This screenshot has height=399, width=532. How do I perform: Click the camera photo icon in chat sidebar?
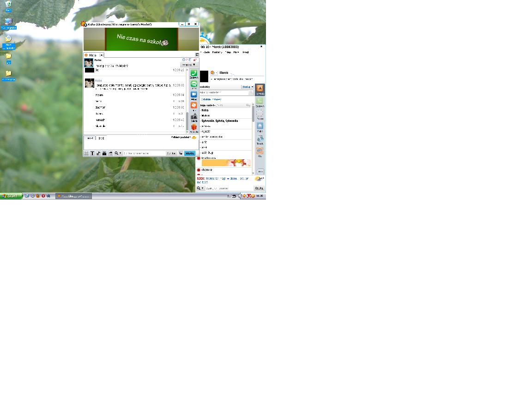194,116
